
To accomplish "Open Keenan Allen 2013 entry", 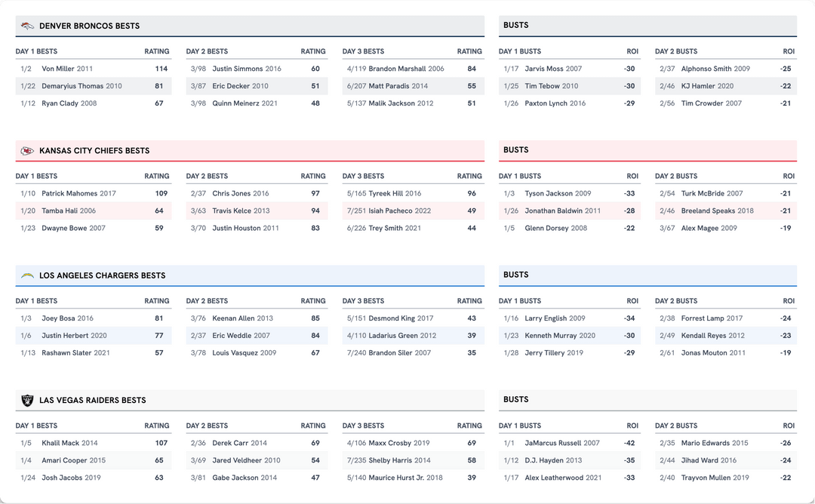I will click(x=242, y=318).
